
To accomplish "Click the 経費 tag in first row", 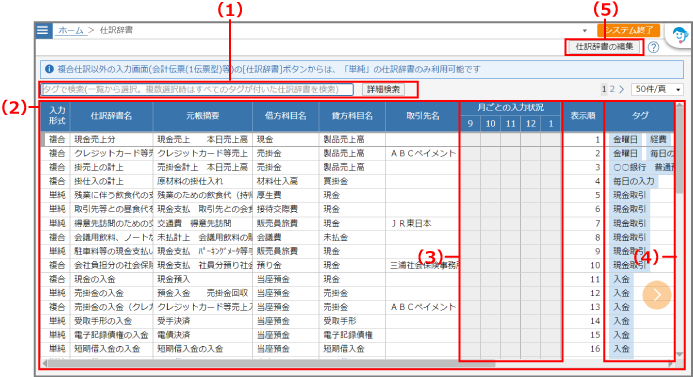I will (658, 140).
